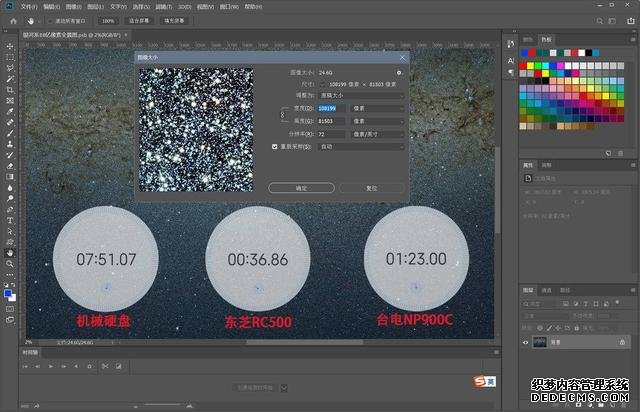Image resolution: width=640 pixels, height=412 pixels.
Task: Hide the 背景 layer with eye icon
Action: pos(525,342)
